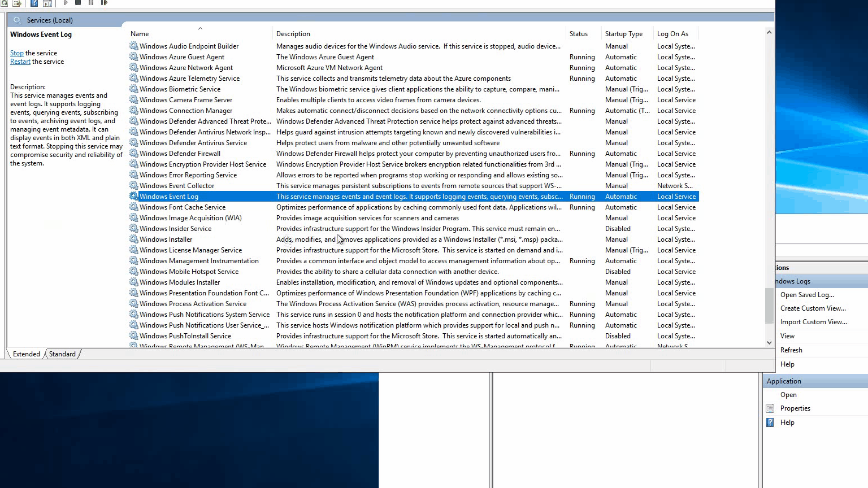Screen dimensions: 868x488
Task: Click the scrollbar up arrow in services list
Action: point(769,33)
